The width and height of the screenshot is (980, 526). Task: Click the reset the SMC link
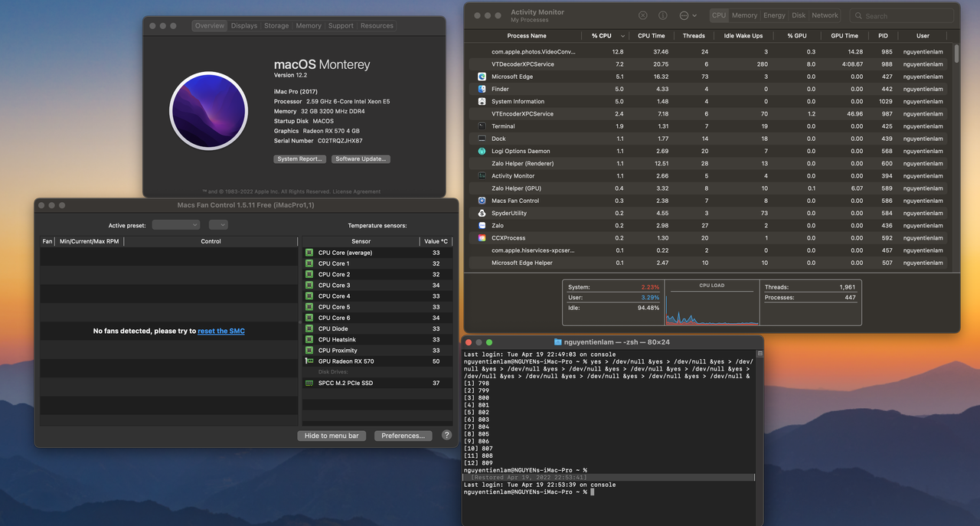pyautogui.click(x=221, y=331)
